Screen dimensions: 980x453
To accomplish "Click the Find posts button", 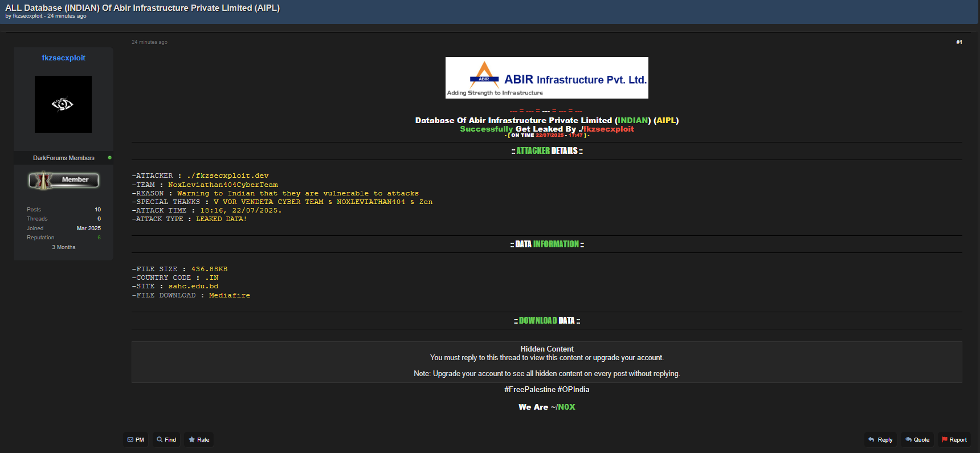I will 166,439.
